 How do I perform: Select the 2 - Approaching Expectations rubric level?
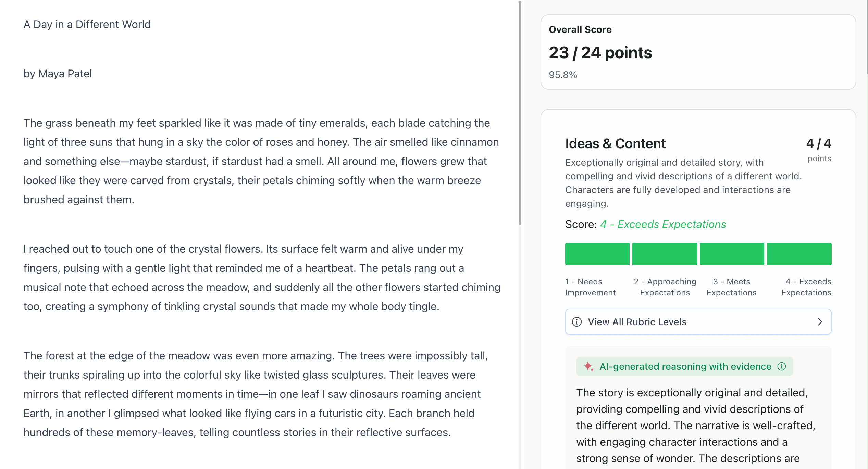click(664, 254)
